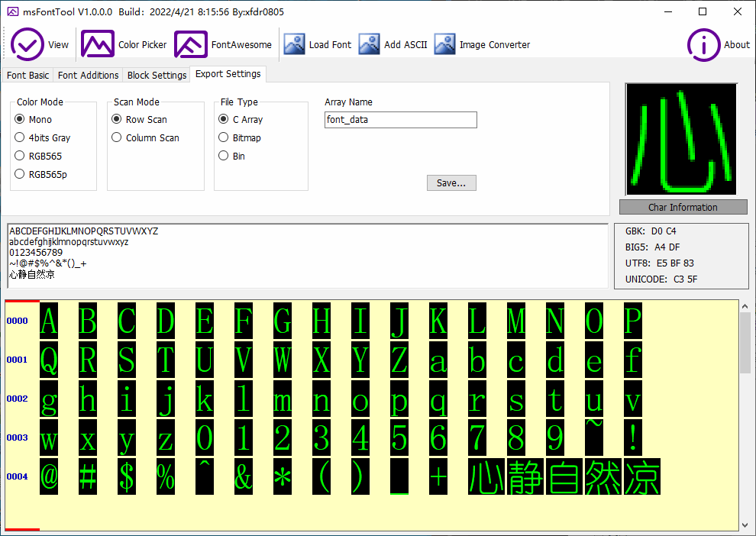Image resolution: width=756 pixels, height=536 pixels.
Task: Select digit glyph 9 in the grid
Action: (555, 438)
